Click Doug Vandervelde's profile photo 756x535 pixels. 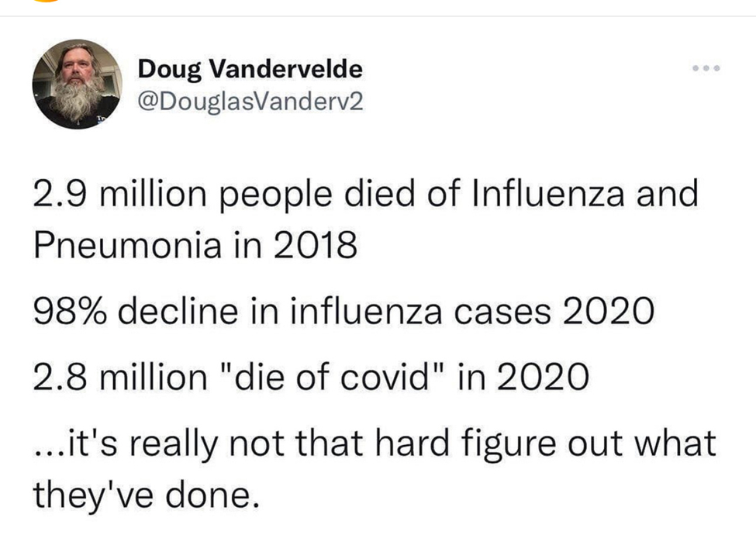(x=77, y=84)
